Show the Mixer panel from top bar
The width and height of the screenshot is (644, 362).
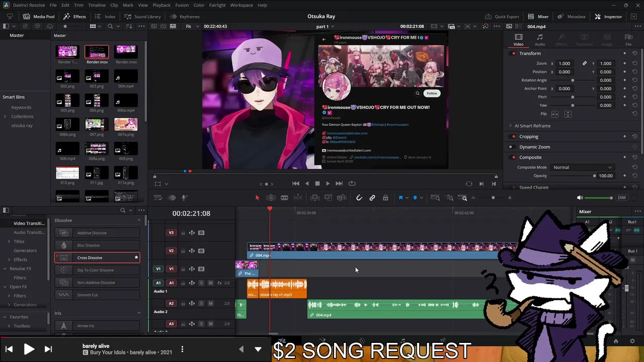click(538, 17)
